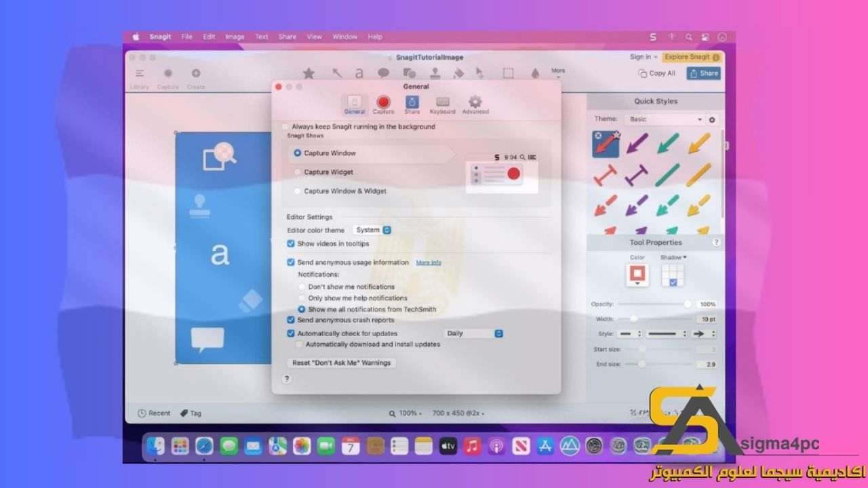The height and width of the screenshot is (488, 868).
Task: Open the Sign in dropdown
Action: 644,57
